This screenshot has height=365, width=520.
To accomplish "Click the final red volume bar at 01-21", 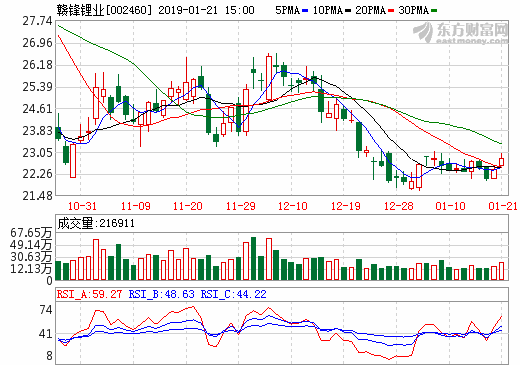I will tap(501, 271).
